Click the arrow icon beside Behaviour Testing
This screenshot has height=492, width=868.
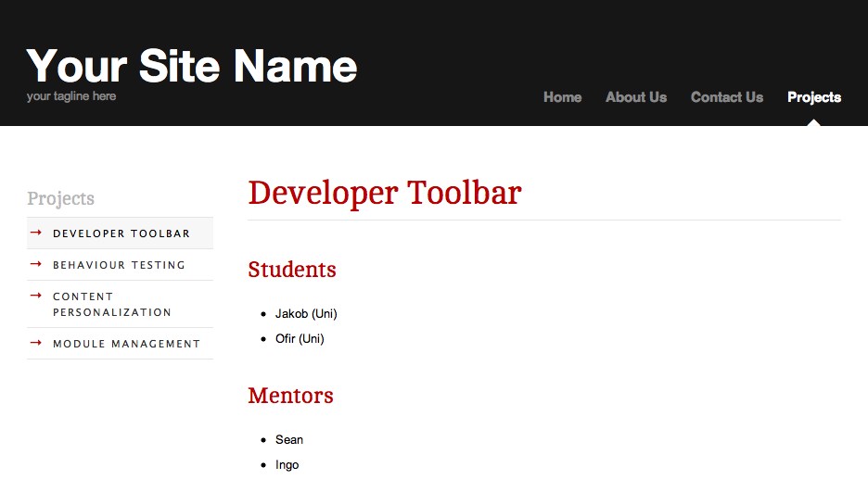tap(36, 264)
